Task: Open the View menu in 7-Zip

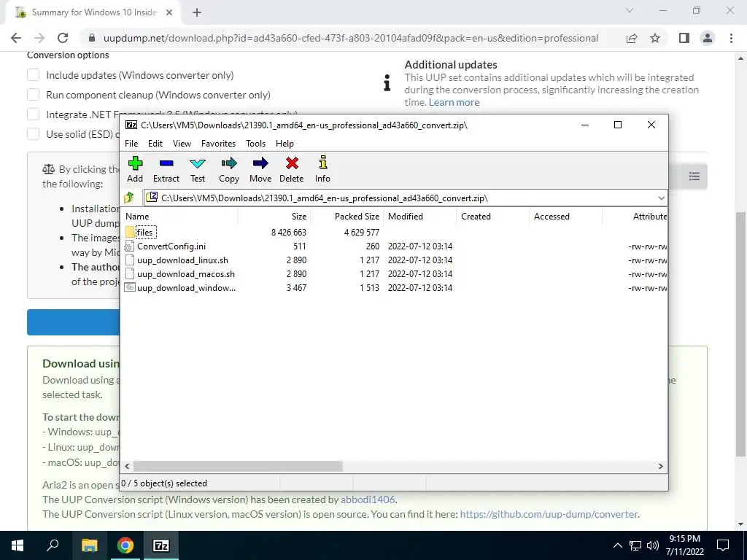Action: [182, 144]
